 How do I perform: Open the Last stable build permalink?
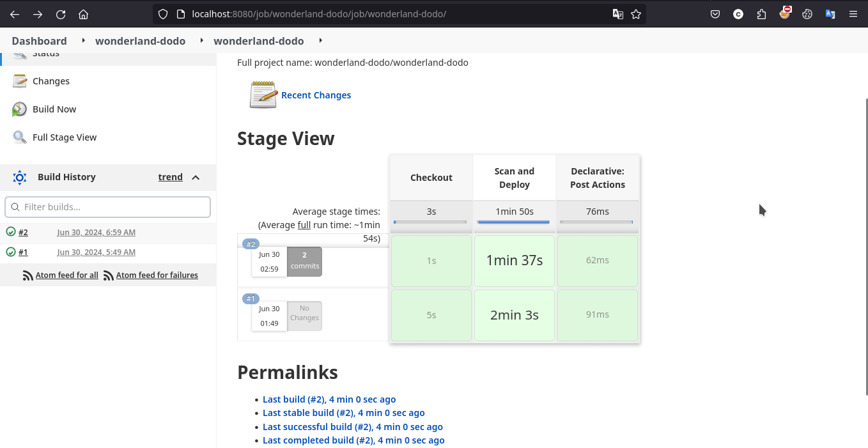[x=343, y=413]
